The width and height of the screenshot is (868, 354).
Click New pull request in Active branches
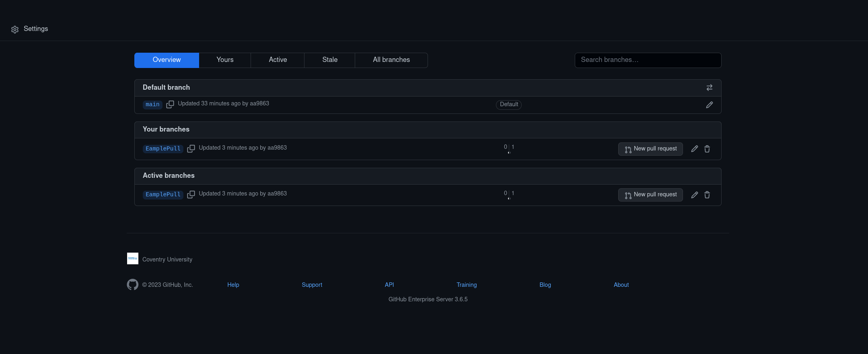coord(650,195)
